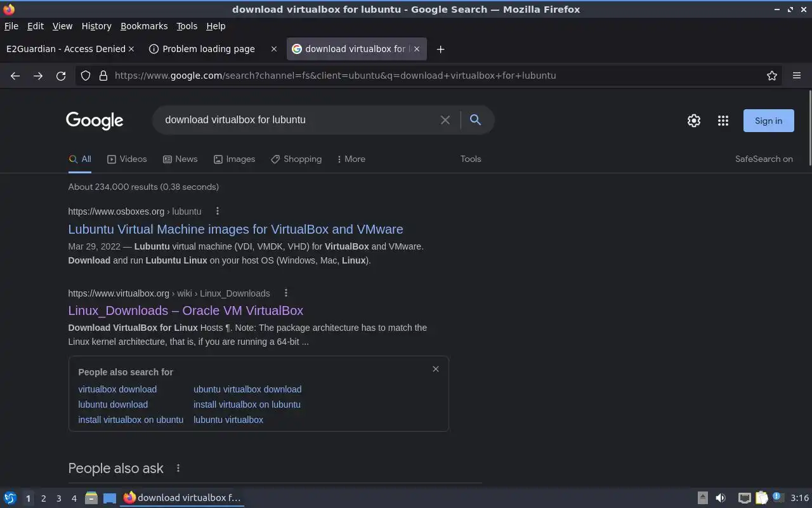Viewport: 812px width, 508px height.
Task: Search ubuntu virtualbox download suggestion
Action: point(247,389)
